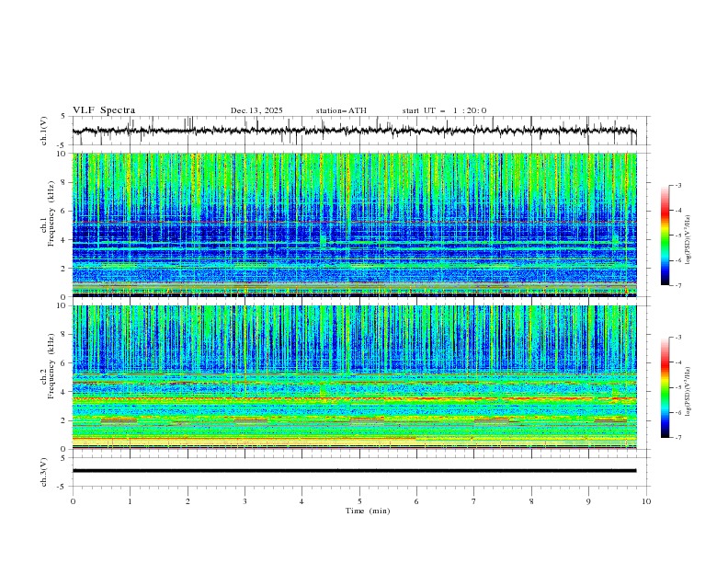Click the ch.2 spectrogram panel
The width and height of the screenshot is (728, 563).
355,377
